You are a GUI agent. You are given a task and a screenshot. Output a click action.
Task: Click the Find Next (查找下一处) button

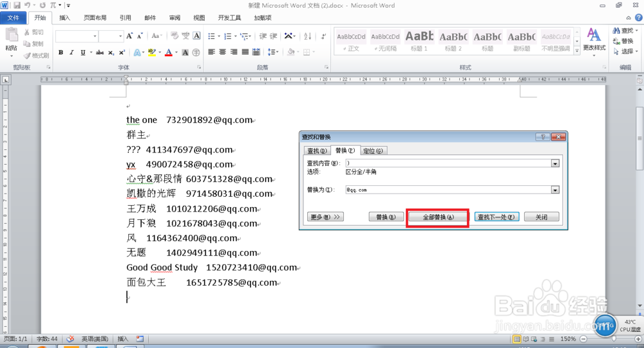tap(496, 217)
